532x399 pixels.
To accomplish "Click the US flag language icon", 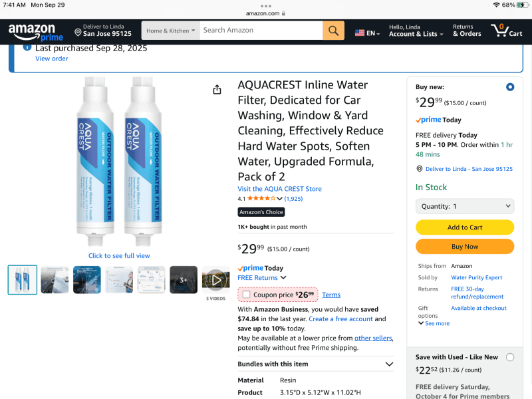I will (x=360, y=33).
